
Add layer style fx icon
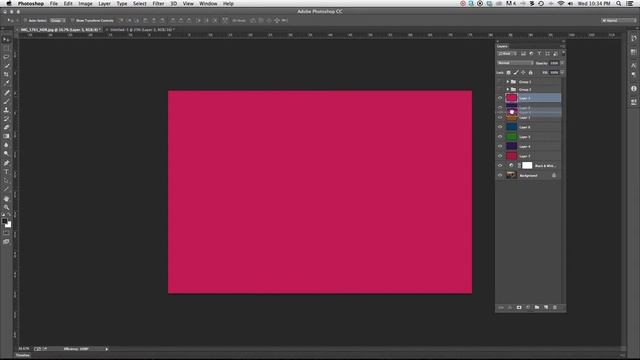click(510, 307)
